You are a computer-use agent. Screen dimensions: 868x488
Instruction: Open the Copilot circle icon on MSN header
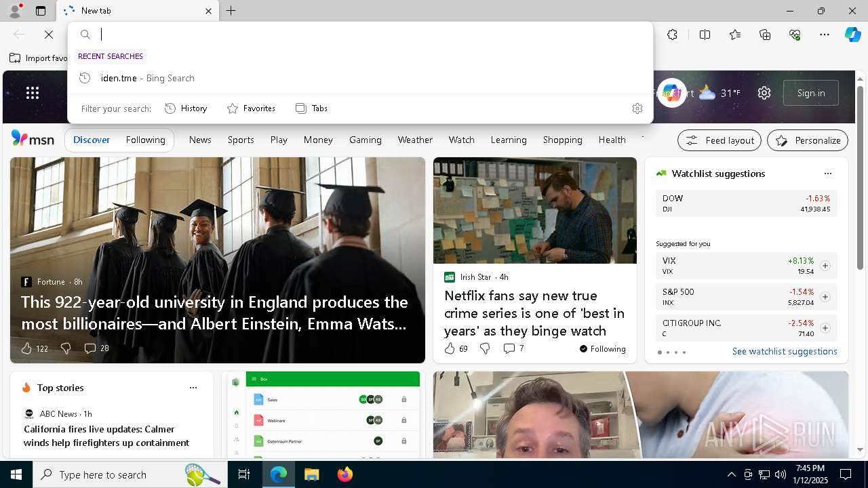pyautogui.click(x=671, y=93)
